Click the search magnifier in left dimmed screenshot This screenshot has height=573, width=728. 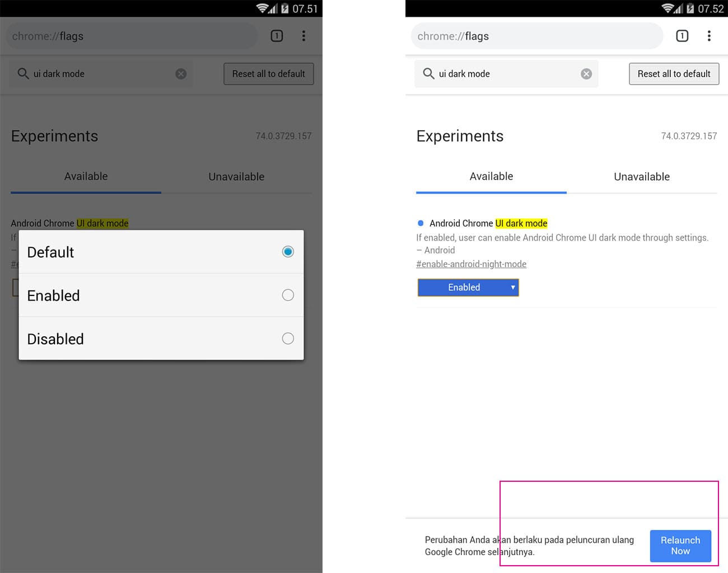23,74
